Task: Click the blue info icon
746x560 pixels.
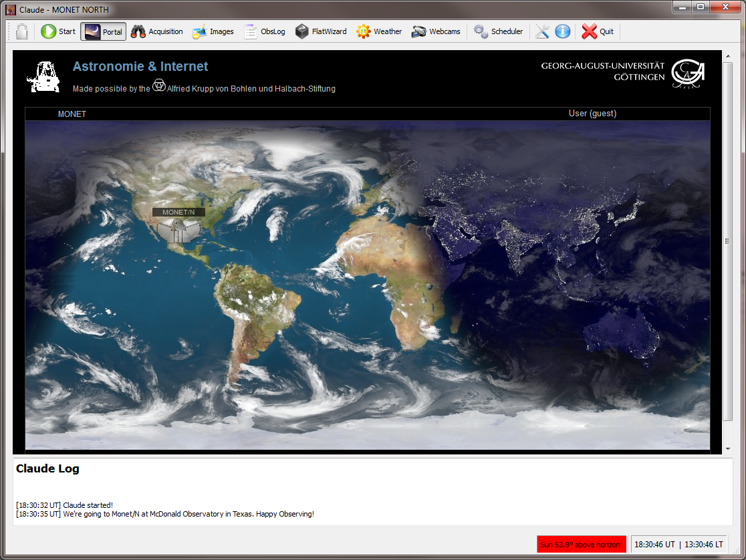Action: click(563, 31)
